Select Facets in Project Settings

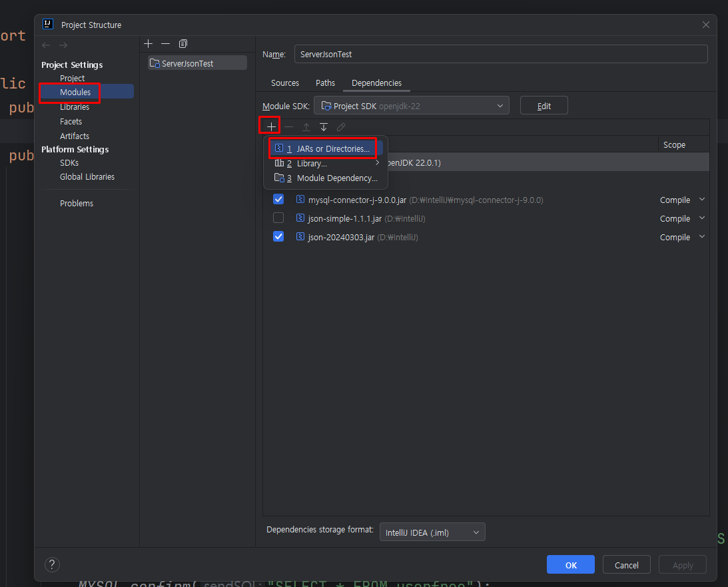click(x=71, y=122)
